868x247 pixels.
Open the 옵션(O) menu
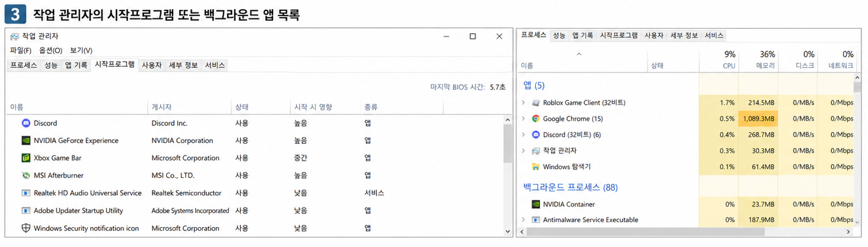(x=51, y=50)
